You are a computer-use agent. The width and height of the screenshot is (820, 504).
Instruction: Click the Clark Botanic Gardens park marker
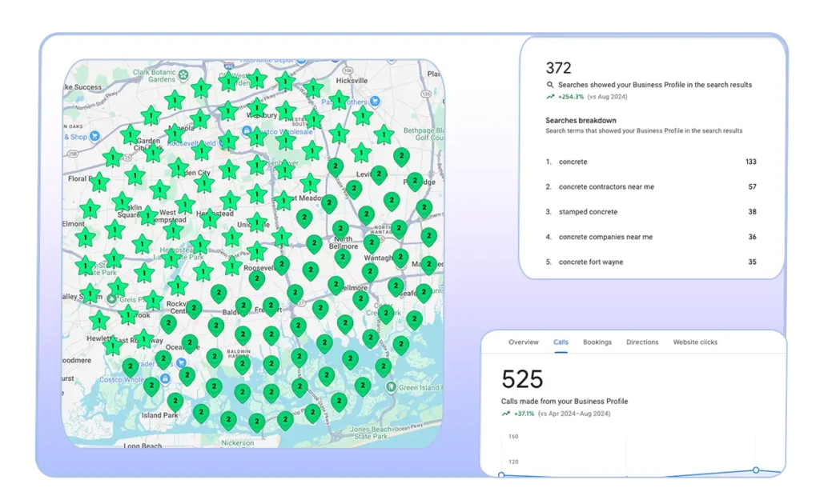[x=183, y=74]
